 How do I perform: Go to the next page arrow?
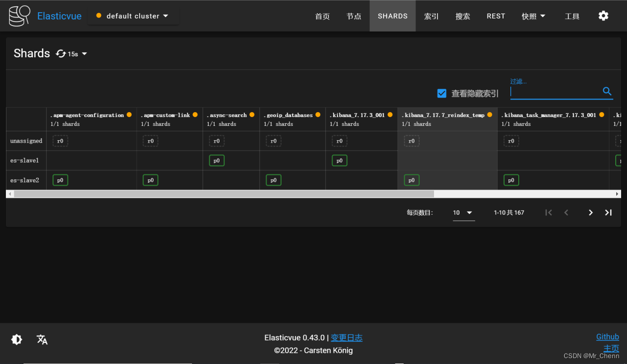click(591, 213)
